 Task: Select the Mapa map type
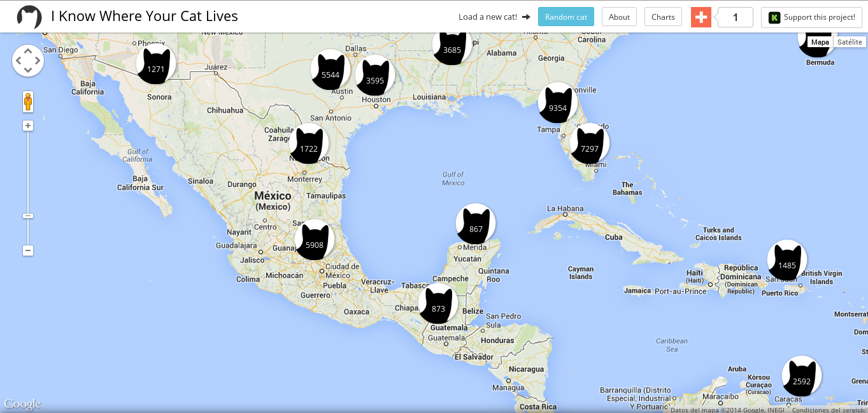pyautogui.click(x=820, y=42)
